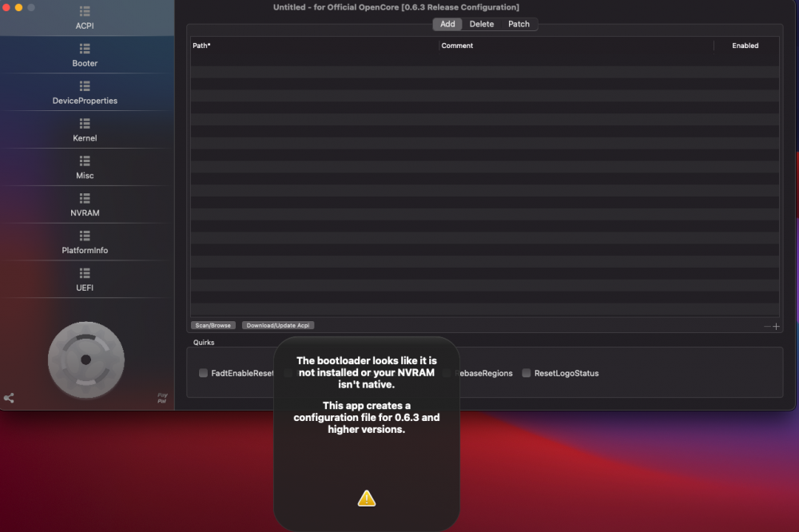Add a row with the plus button
Image resolution: width=799 pixels, height=532 pixels.
coord(776,326)
